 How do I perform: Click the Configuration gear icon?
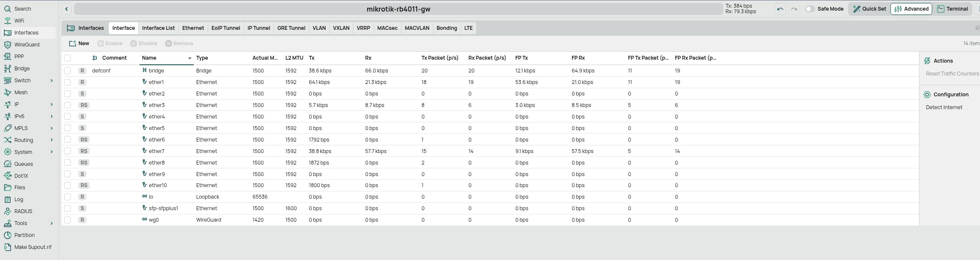(x=927, y=95)
